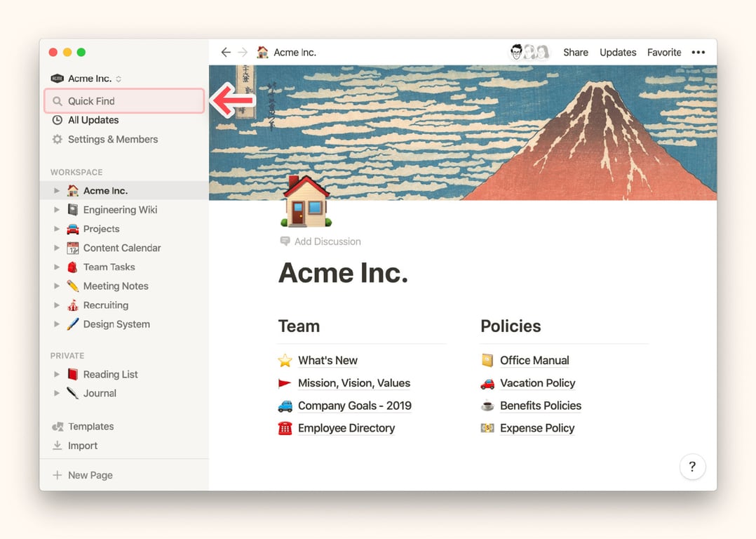Add page to favorites with Favorite
756x539 pixels.
coord(663,53)
